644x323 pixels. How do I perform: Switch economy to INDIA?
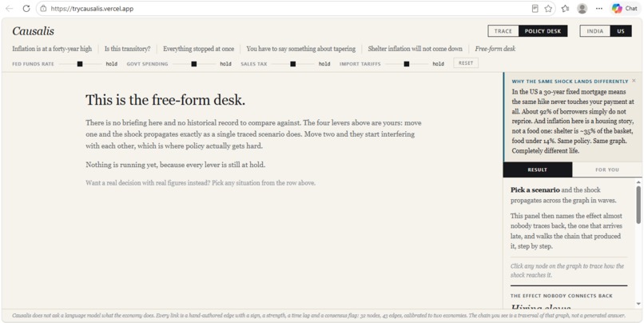click(x=595, y=31)
